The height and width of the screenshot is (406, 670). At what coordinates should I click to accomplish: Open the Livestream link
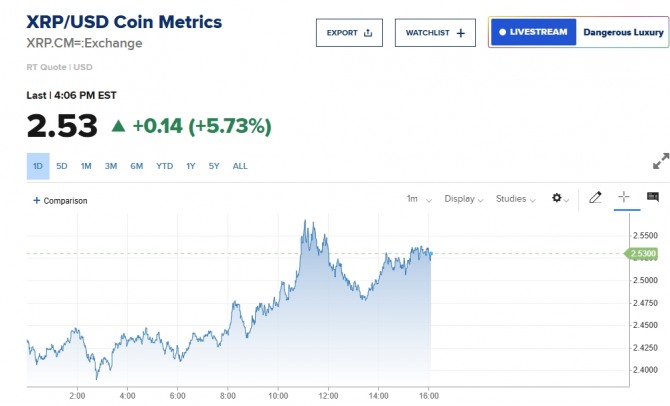pos(533,32)
